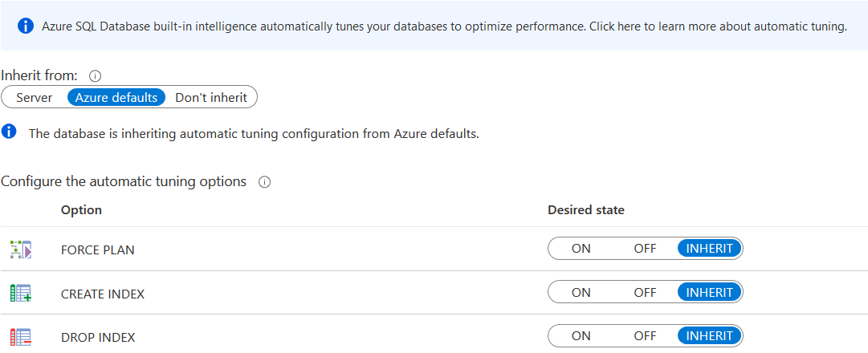The width and height of the screenshot is (868, 353).
Task: Turn FORCE PLAN to ON
Action: pos(581,249)
